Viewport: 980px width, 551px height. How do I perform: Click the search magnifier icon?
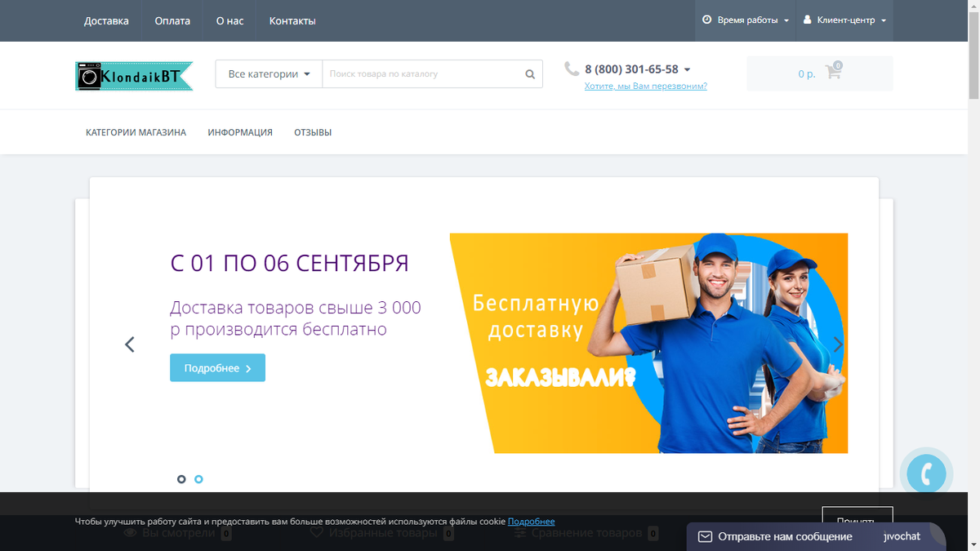(x=530, y=74)
